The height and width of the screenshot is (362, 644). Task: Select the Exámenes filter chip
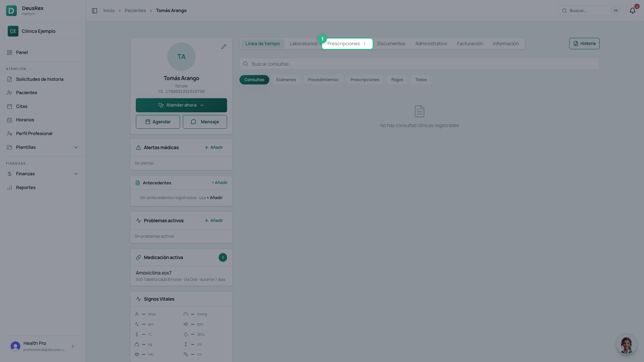pyautogui.click(x=286, y=80)
